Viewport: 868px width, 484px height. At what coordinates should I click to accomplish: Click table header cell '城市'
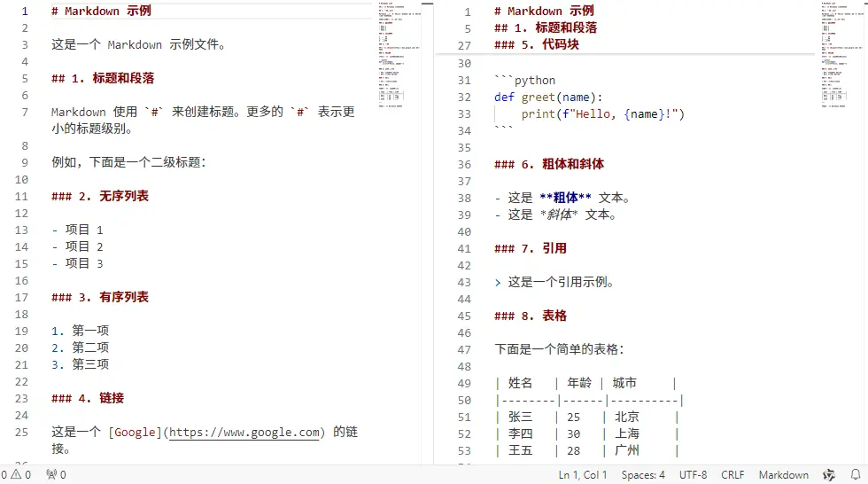click(624, 383)
